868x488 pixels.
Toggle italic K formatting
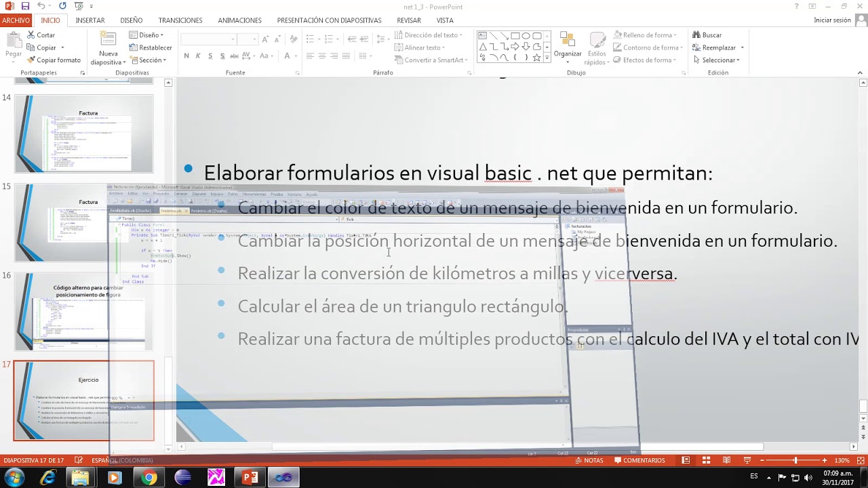198,56
